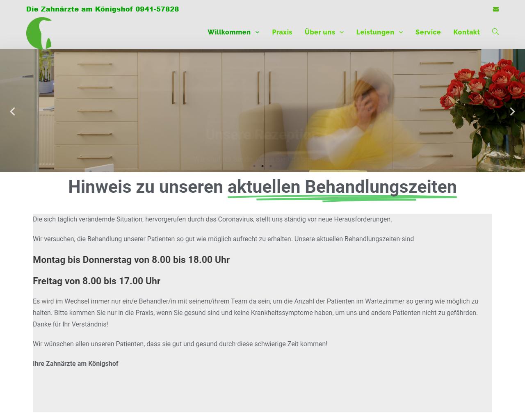Select the middle slider pagination dot
Screen dimensions: 525x420
(262, 166)
